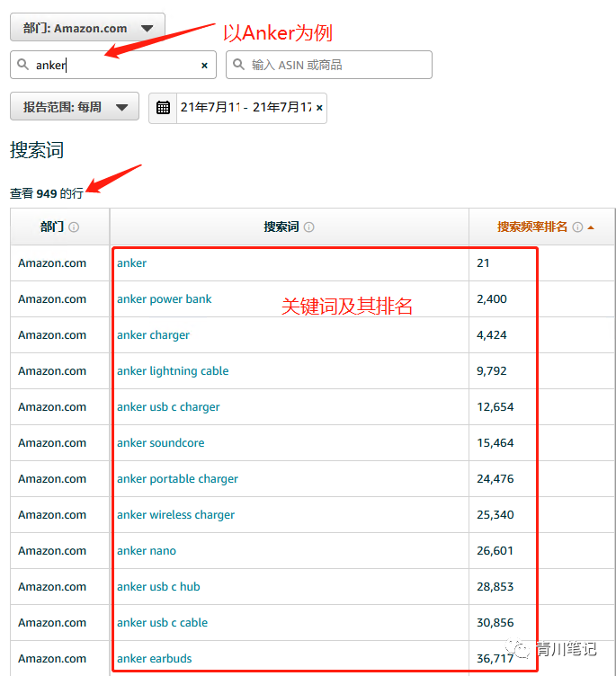Open the anker wireless charger link
Viewport: 616px width, 676px height.
(175, 515)
